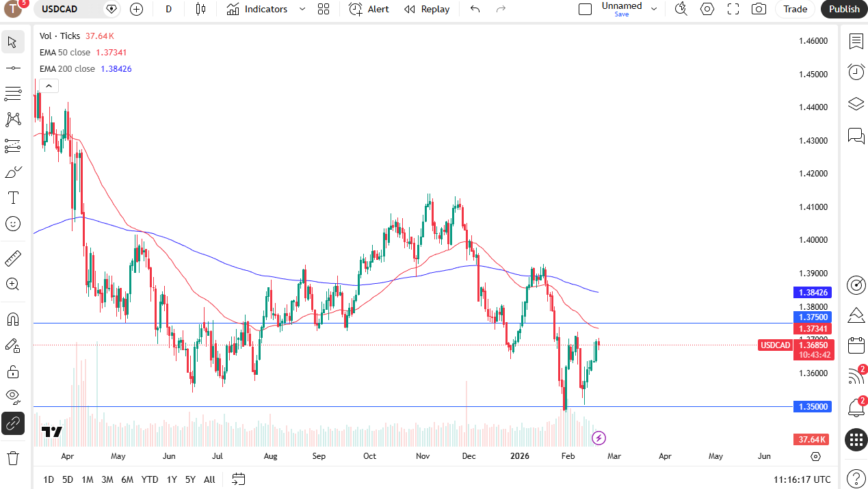The width and height of the screenshot is (868, 489).
Task: Open the user profile avatar
Action: 13,9
